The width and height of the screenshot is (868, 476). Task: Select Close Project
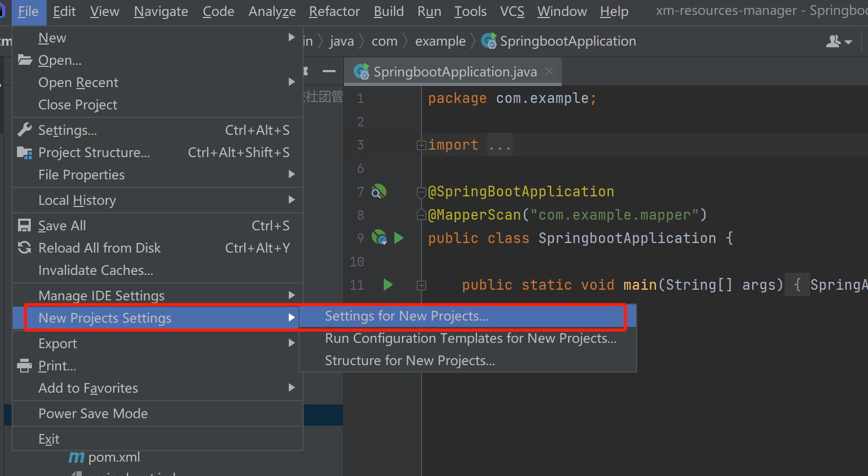(158, 105)
